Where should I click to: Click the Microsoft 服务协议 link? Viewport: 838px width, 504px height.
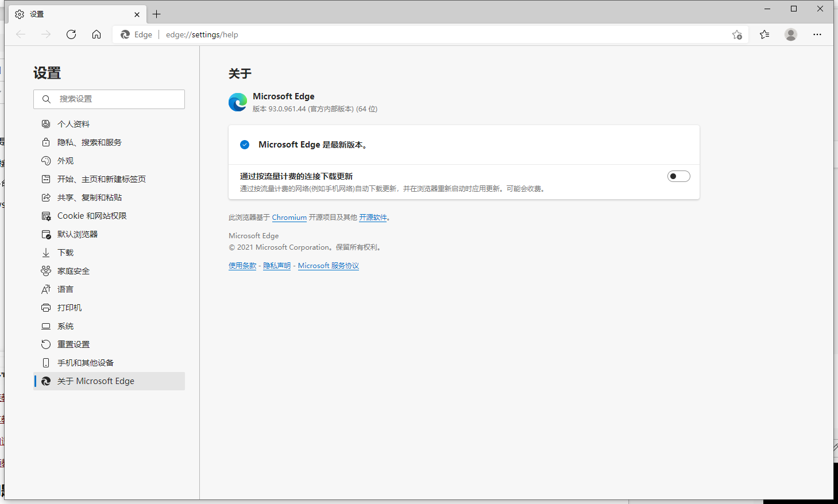(x=328, y=266)
